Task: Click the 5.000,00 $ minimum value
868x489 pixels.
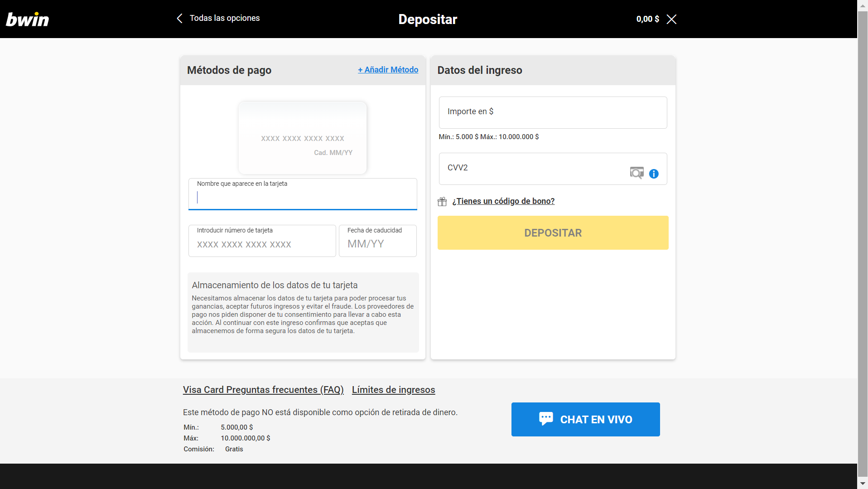Action: point(237,427)
